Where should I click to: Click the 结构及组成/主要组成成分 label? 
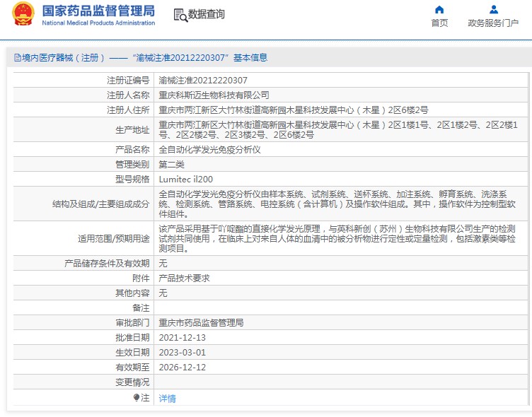click(x=100, y=204)
